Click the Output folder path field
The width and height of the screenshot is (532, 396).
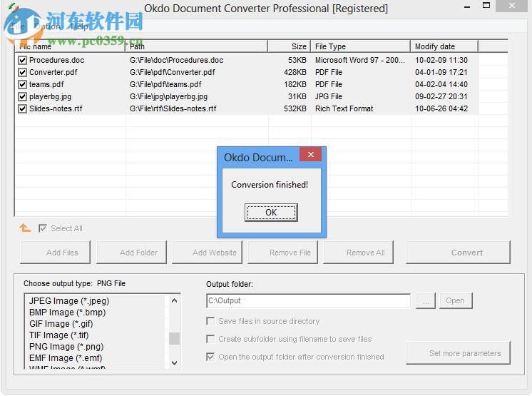[x=308, y=301]
